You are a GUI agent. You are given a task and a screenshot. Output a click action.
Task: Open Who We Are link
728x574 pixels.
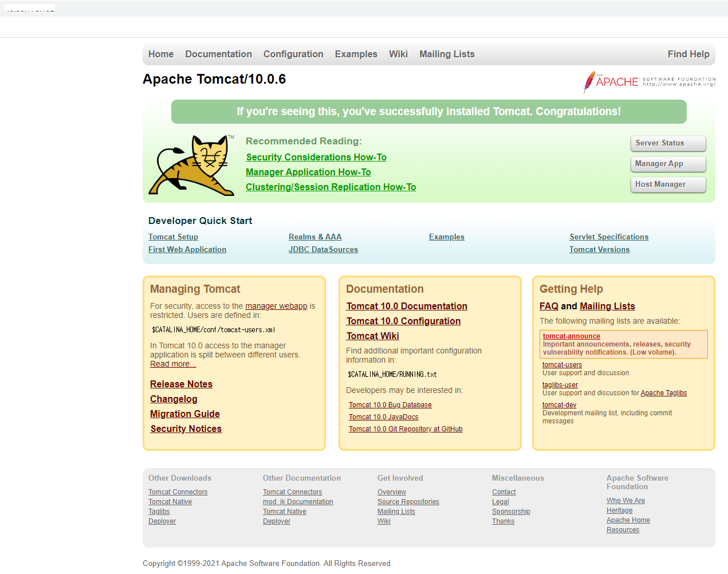625,501
